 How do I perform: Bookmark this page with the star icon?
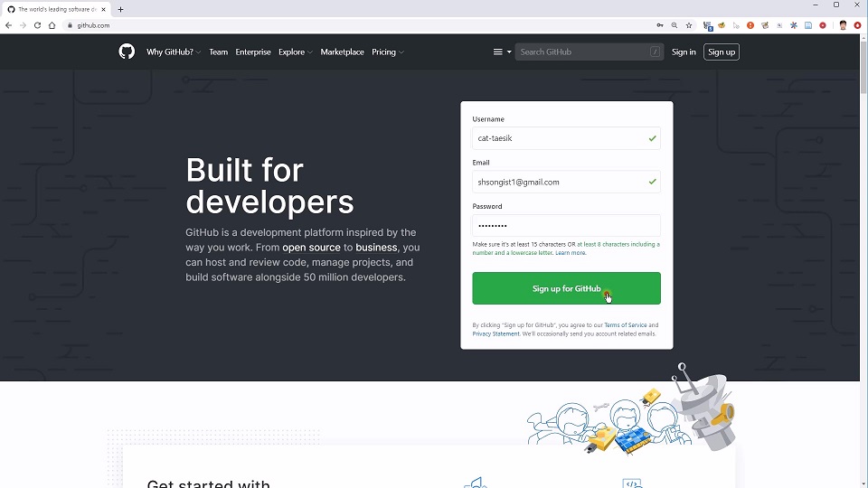tap(689, 25)
